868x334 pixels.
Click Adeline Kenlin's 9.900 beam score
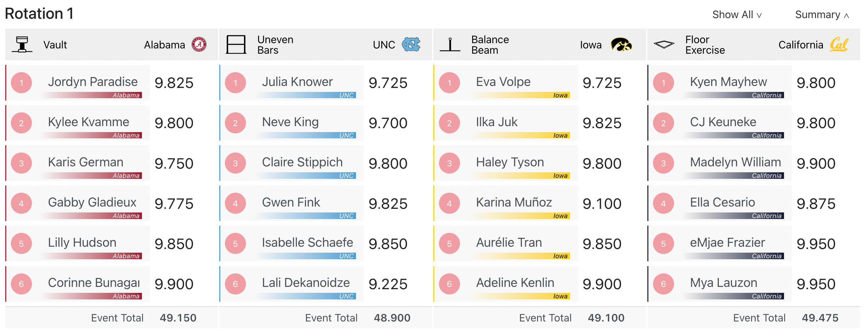point(602,284)
